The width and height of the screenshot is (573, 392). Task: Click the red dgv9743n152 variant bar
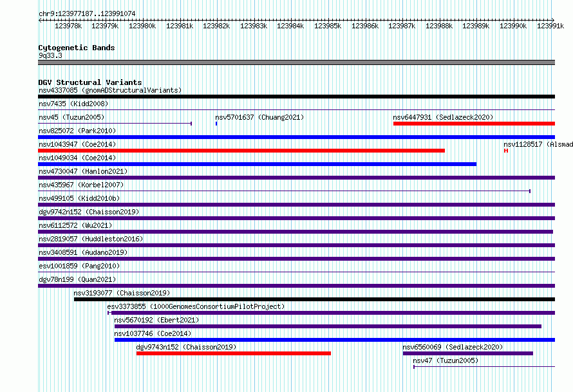[234, 353]
